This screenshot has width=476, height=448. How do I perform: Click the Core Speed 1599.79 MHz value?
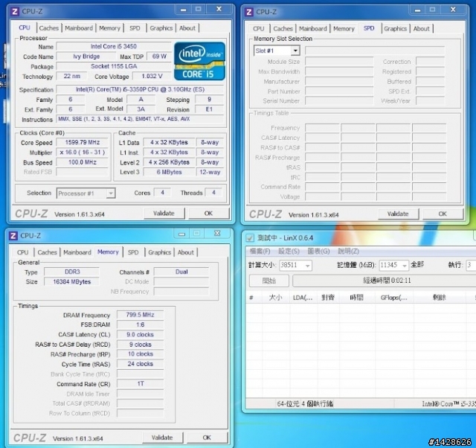click(83, 142)
